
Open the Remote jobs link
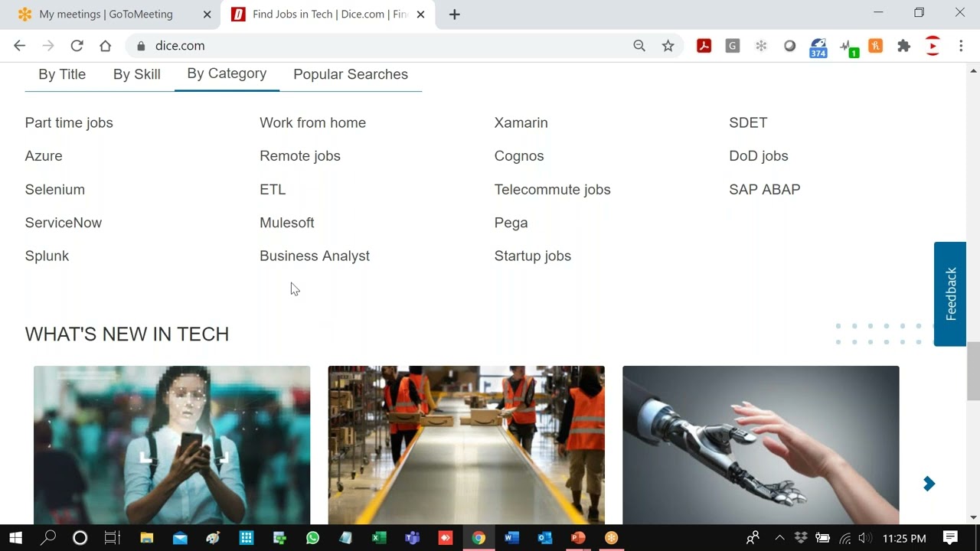(x=300, y=156)
